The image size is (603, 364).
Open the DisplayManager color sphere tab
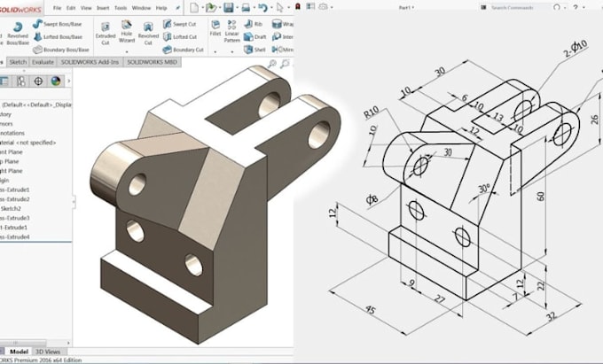point(56,81)
